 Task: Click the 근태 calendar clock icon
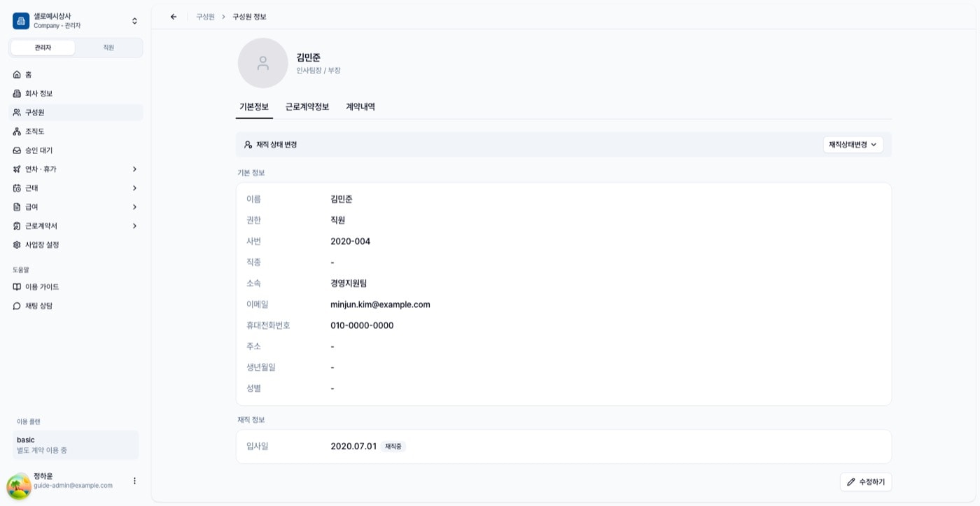point(17,188)
